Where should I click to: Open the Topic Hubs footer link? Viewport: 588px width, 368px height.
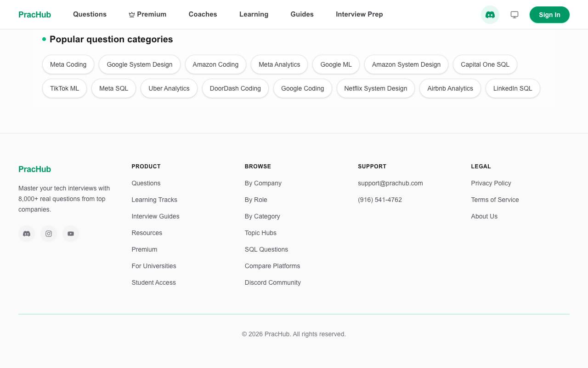click(260, 233)
